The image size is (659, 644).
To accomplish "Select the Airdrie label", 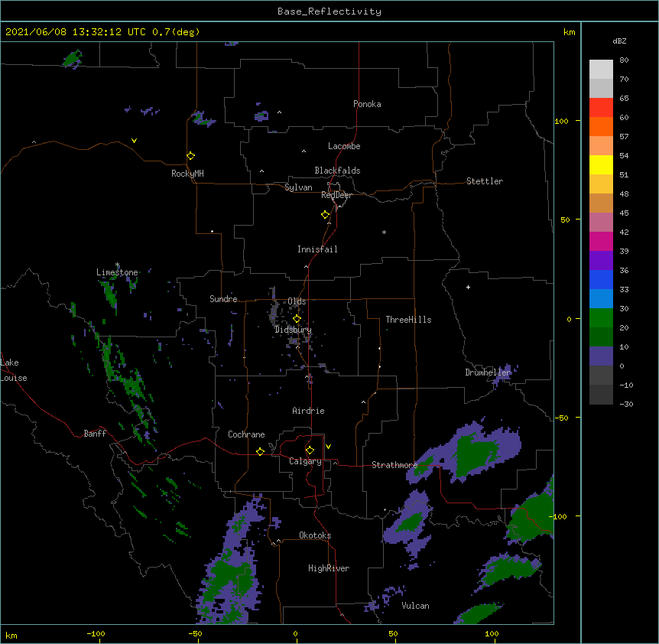I will click(x=309, y=411).
